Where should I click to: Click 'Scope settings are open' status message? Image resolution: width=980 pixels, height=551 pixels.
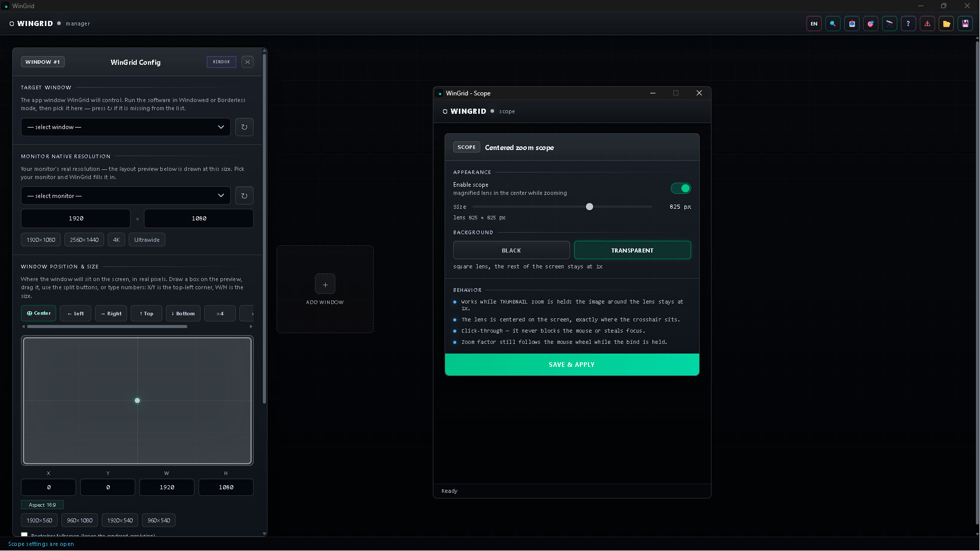click(41, 544)
